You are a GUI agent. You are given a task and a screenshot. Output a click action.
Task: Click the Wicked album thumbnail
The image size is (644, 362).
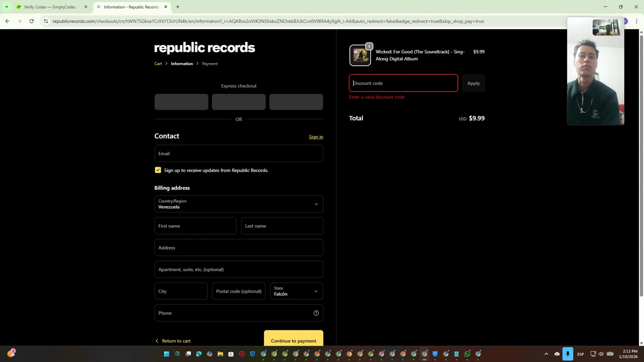coord(360,55)
